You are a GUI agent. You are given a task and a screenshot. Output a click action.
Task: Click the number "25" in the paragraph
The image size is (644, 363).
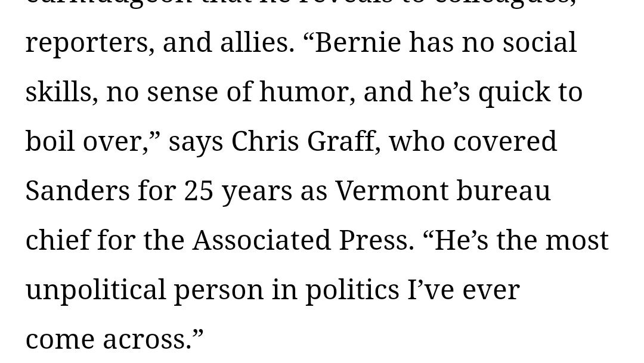coord(199,191)
